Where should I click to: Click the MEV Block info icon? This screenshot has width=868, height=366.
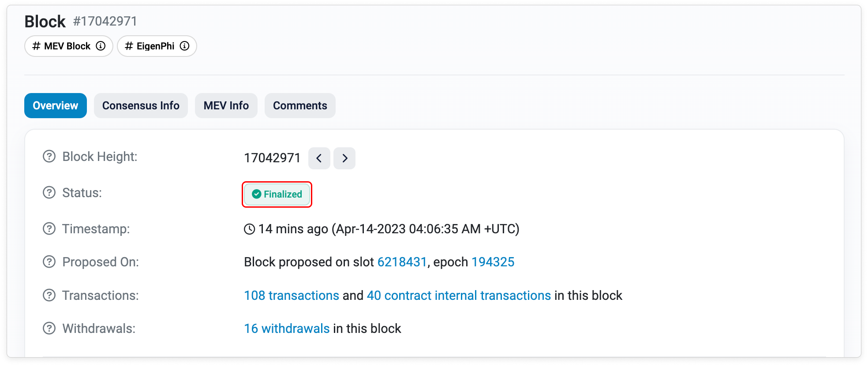101,46
